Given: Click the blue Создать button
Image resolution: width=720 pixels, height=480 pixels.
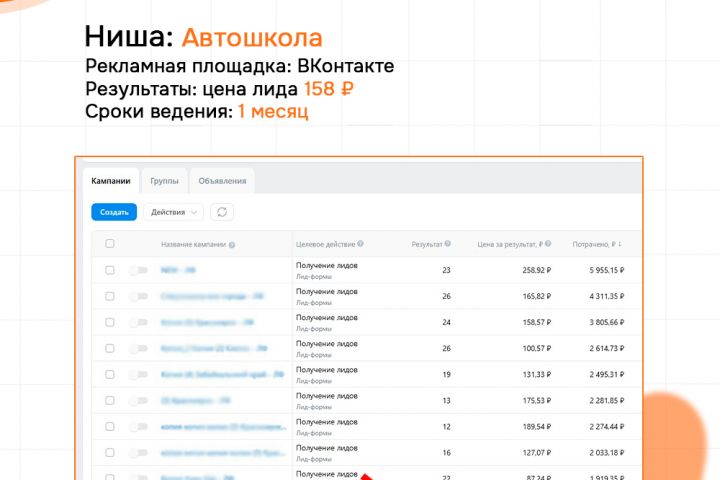Looking at the screenshot, I should (x=114, y=212).
